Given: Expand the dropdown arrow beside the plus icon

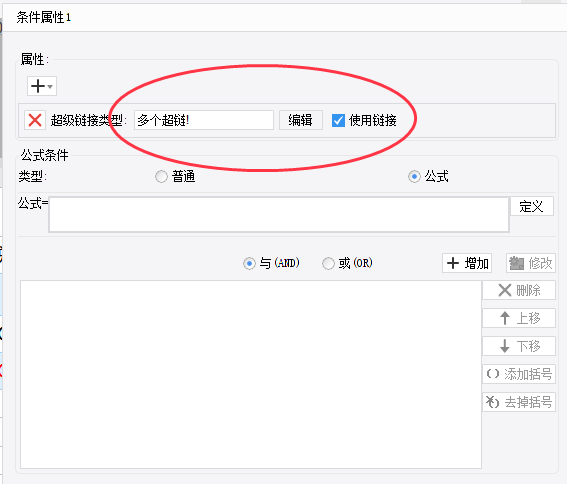Looking at the screenshot, I should [50, 86].
